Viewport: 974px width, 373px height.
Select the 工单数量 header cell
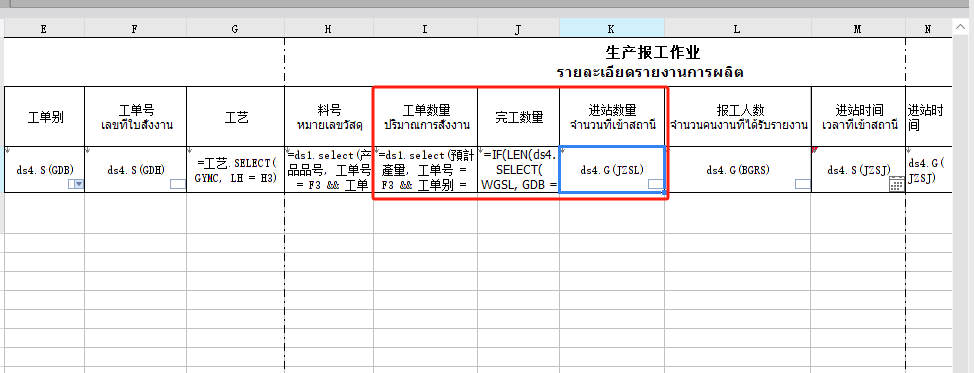click(426, 117)
